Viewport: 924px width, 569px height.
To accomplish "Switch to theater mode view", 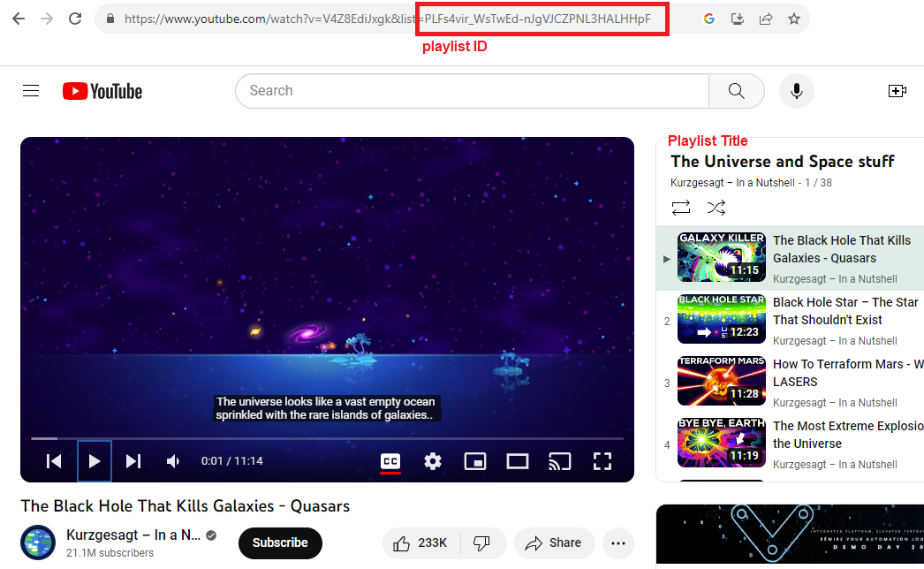I will pos(517,461).
